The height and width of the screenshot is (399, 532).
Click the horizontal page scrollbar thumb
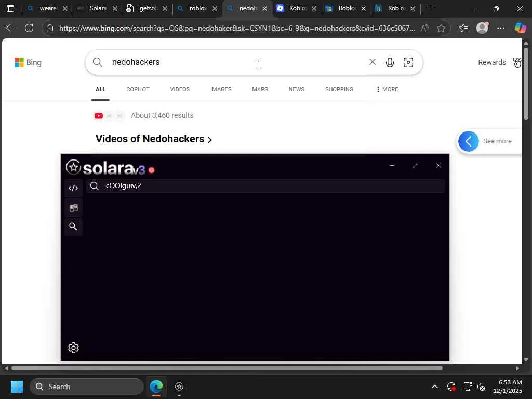point(227,368)
